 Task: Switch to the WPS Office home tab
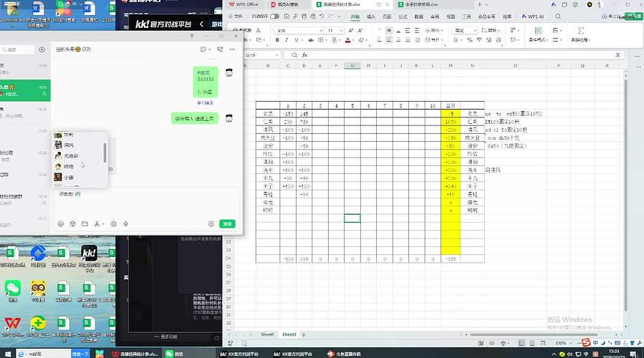(x=244, y=4)
